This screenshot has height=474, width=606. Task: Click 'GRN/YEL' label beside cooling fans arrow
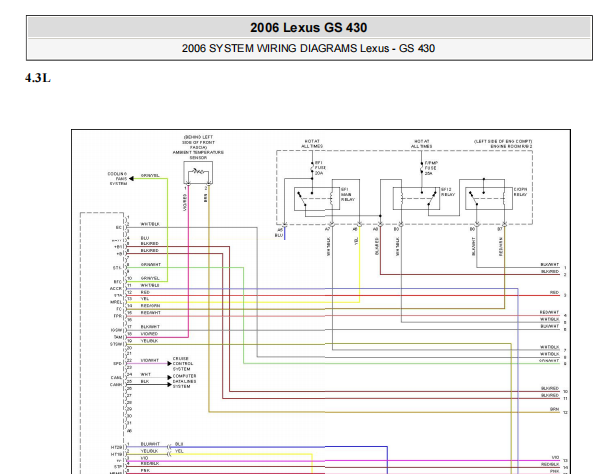tap(150, 176)
